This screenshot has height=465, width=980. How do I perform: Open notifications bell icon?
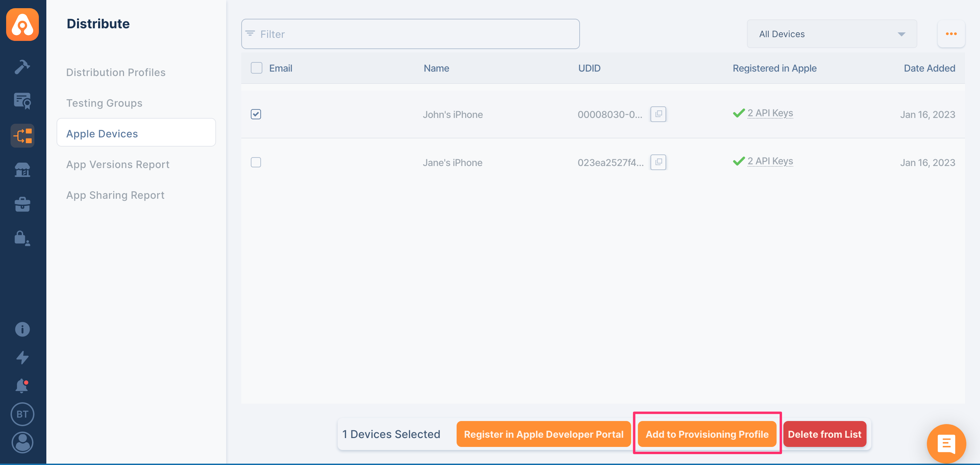point(22,386)
